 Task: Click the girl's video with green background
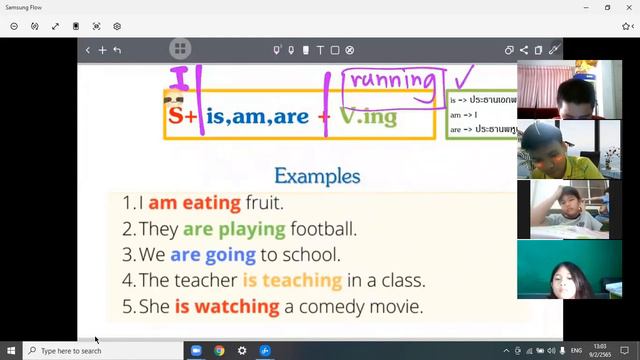[x=569, y=269]
